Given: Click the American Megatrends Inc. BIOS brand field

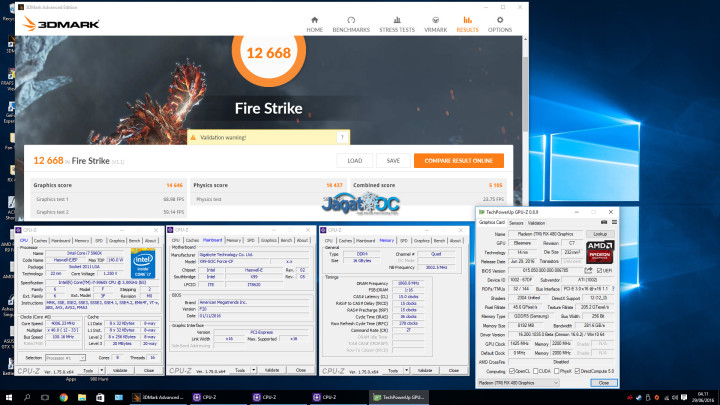Looking at the screenshot, I should [253, 303].
